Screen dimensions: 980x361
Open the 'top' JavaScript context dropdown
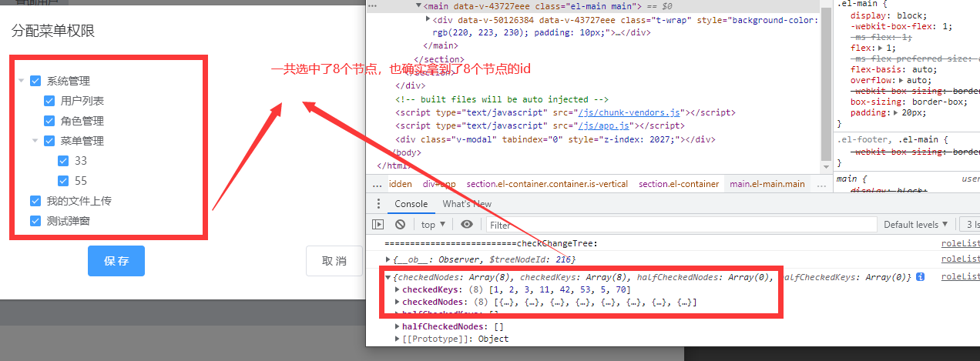pyautogui.click(x=433, y=225)
